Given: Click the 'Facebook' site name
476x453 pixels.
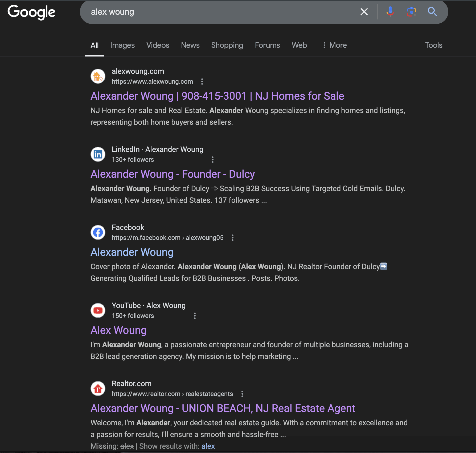Looking at the screenshot, I should pos(128,227).
